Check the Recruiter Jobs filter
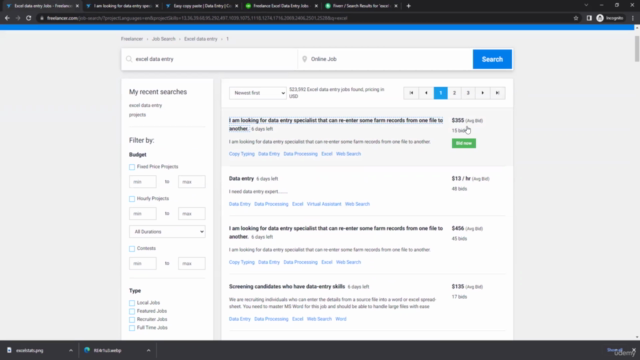Image resolution: width=640 pixels, height=360 pixels. tap(132, 320)
